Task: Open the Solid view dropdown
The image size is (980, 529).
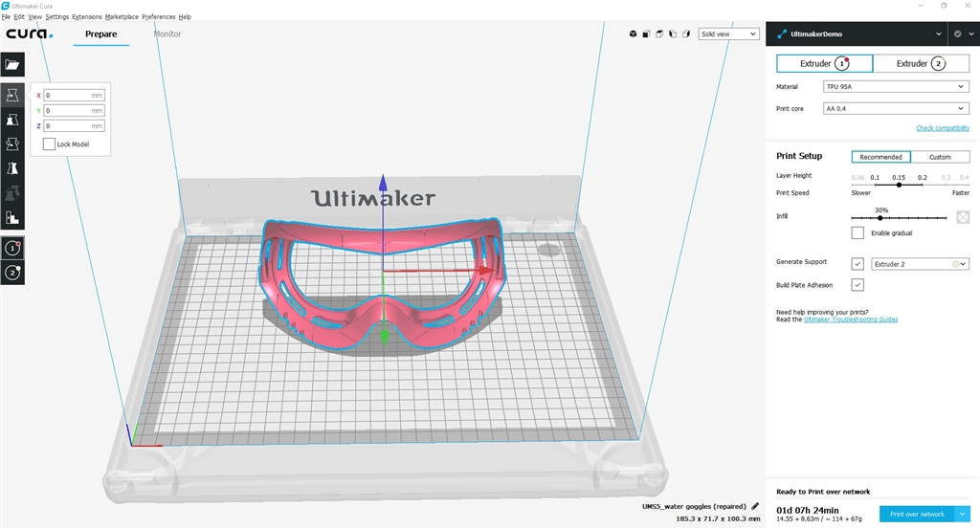Action: 728,34
